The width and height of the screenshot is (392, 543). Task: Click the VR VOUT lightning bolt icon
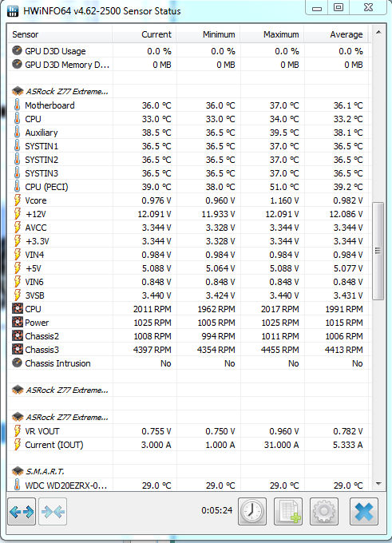pos(17,430)
